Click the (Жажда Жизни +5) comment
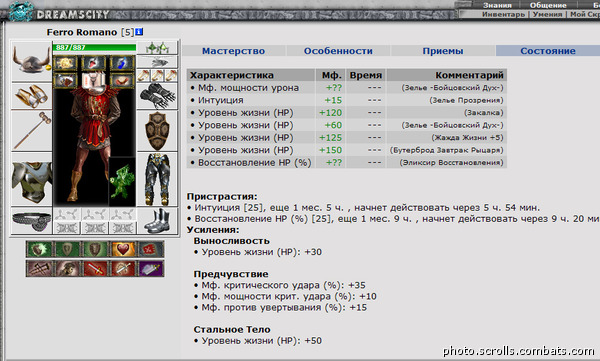 point(467,137)
